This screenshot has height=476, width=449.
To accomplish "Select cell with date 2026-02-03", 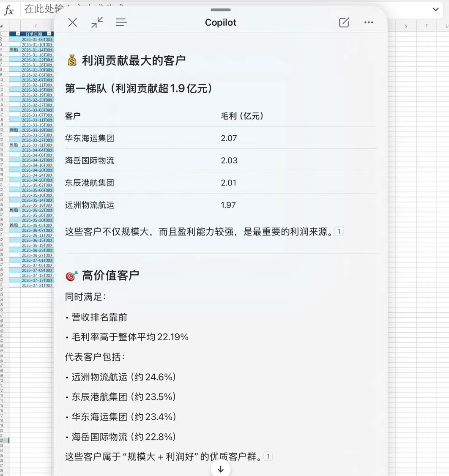I will pos(37,75).
